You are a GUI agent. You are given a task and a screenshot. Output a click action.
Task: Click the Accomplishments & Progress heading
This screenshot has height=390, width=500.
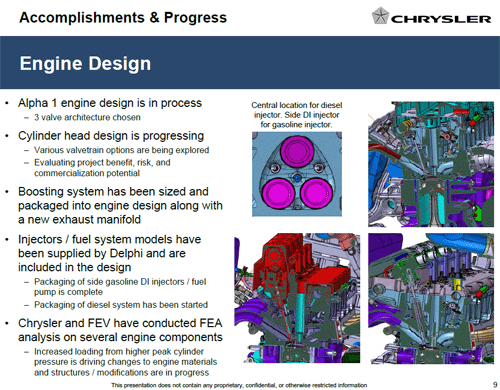(123, 17)
